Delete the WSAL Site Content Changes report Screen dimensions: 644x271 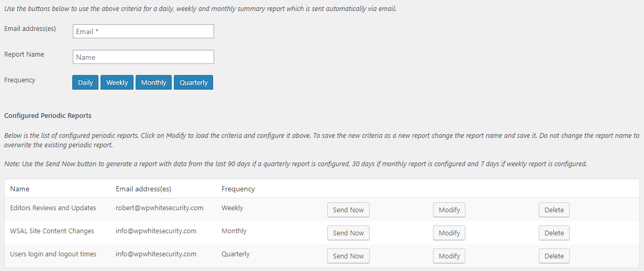click(x=554, y=233)
